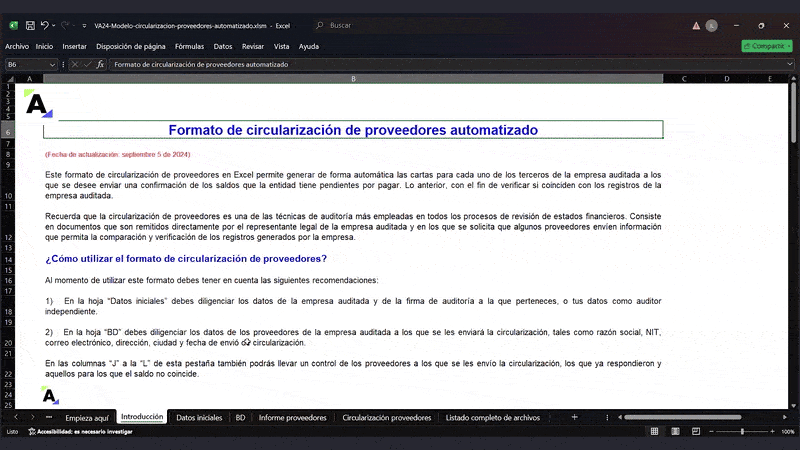Adjust the zoom slider
Image resolution: width=800 pixels, height=450 pixels.
(741, 431)
